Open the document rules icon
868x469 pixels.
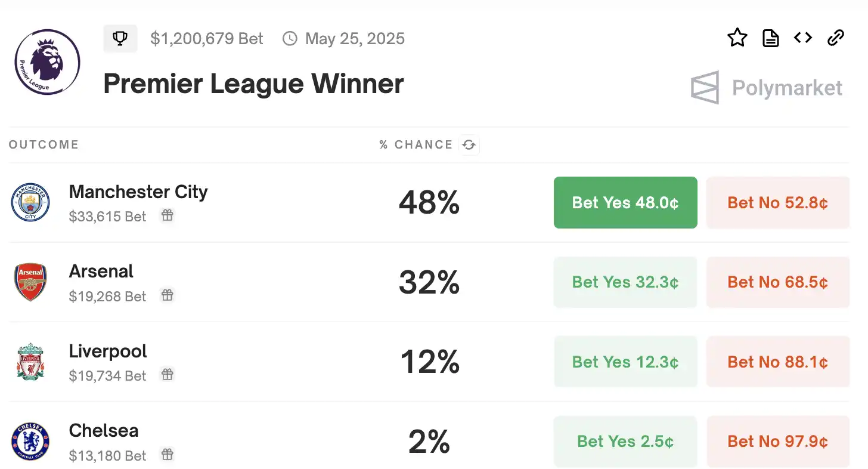coord(771,38)
